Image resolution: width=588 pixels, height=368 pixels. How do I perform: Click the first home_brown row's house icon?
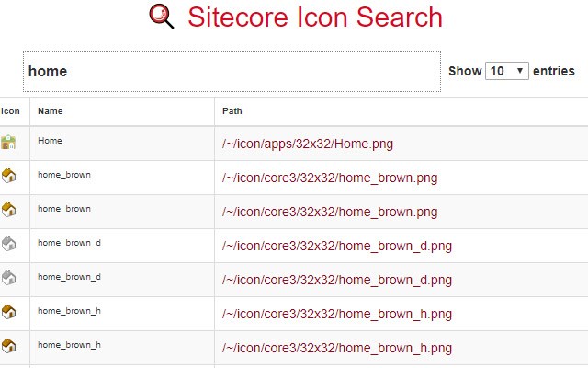[9, 177]
